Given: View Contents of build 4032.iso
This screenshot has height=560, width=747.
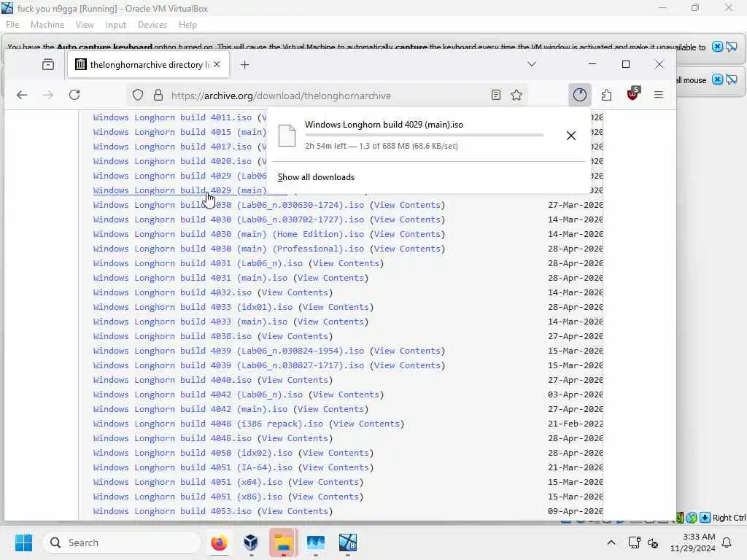Looking at the screenshot, I should click(295, 292).
